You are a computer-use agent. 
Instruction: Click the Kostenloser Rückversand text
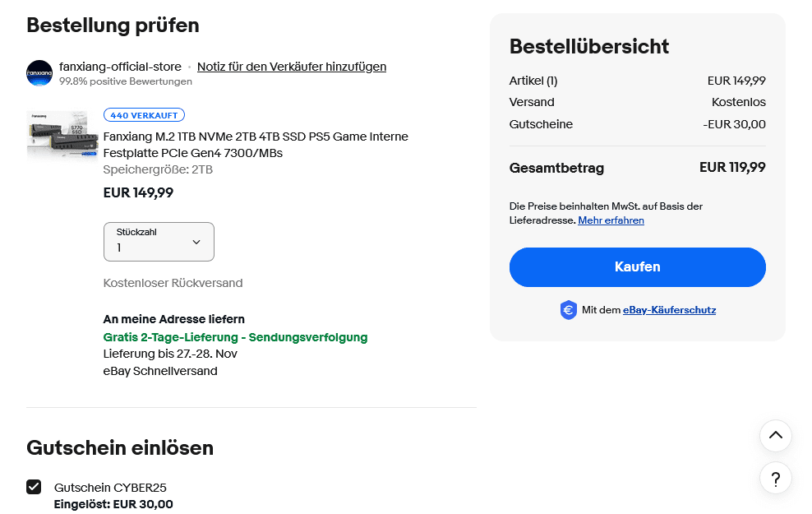pyautogui.click(x=173, y=283)
